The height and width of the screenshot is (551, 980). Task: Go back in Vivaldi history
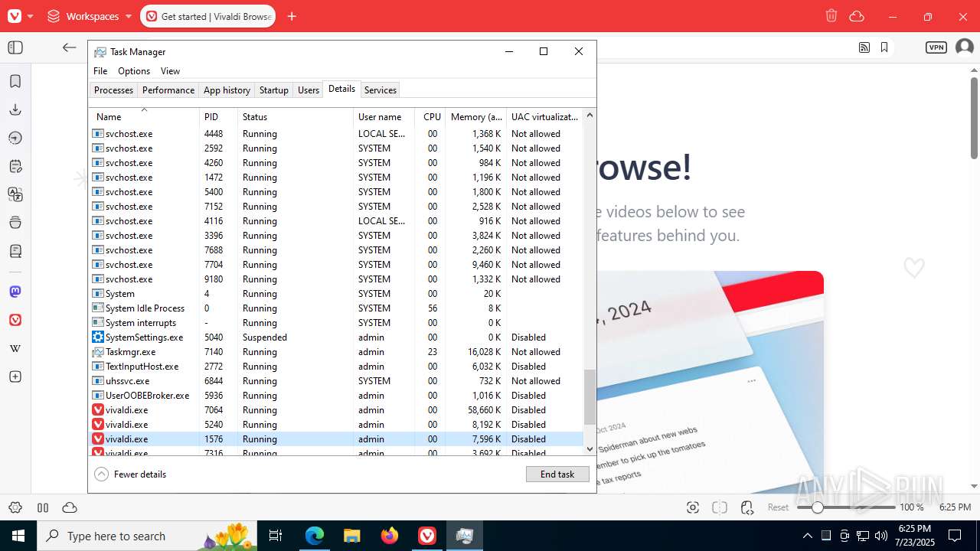pos(70,47)
